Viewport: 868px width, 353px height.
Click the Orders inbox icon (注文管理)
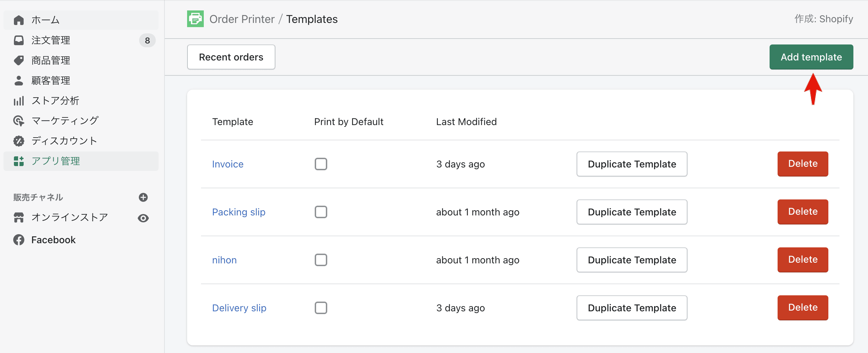point(19,40)
